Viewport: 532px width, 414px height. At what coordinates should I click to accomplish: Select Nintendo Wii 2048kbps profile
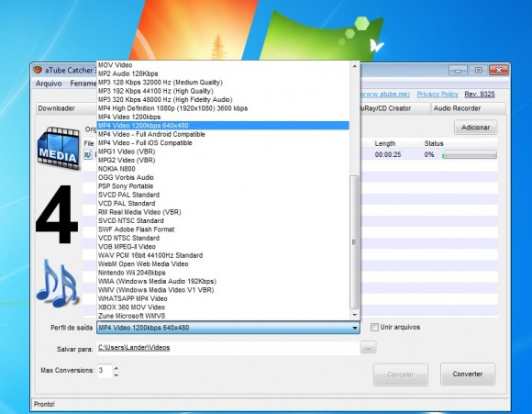coord(223,273)
